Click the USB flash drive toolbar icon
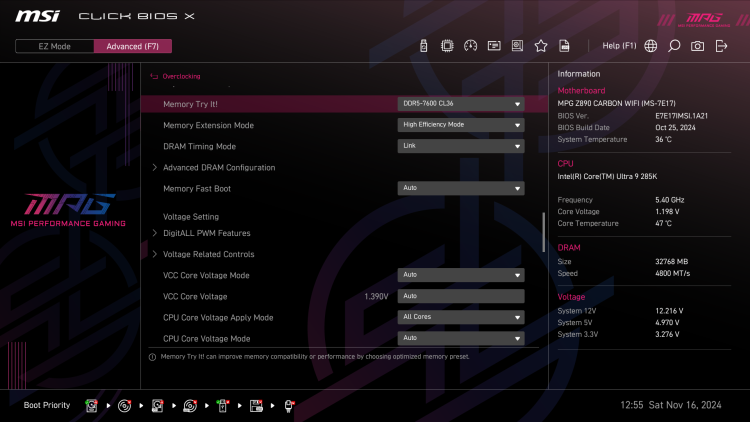750x422 pixels. point(424,46)
